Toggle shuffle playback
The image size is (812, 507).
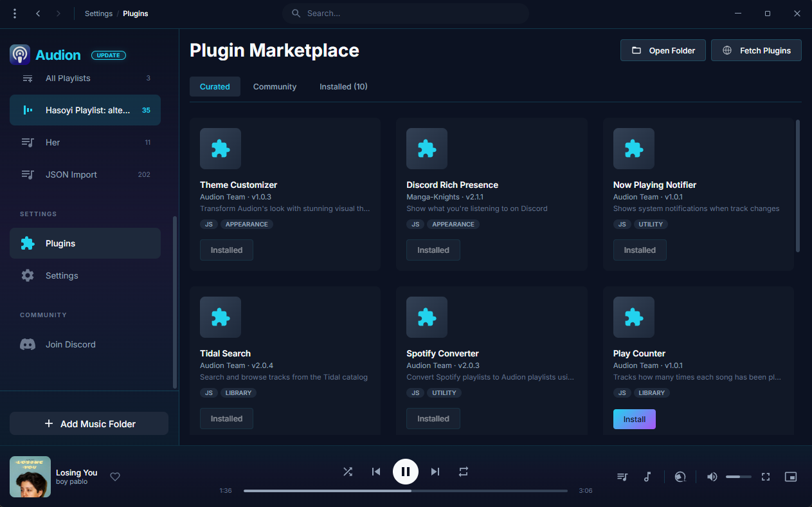click(348, 472)
